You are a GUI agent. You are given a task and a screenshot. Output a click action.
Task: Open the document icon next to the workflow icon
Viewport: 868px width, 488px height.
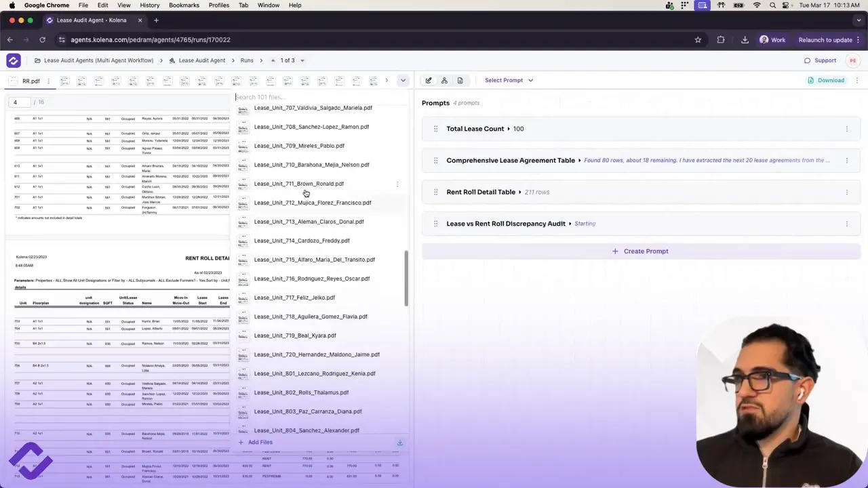(x=460, y=80)
